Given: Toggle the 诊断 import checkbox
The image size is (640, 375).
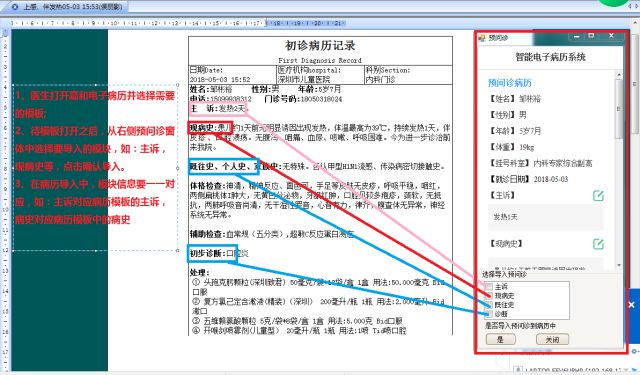Looking at the screenshot, I should click(489, 314).
